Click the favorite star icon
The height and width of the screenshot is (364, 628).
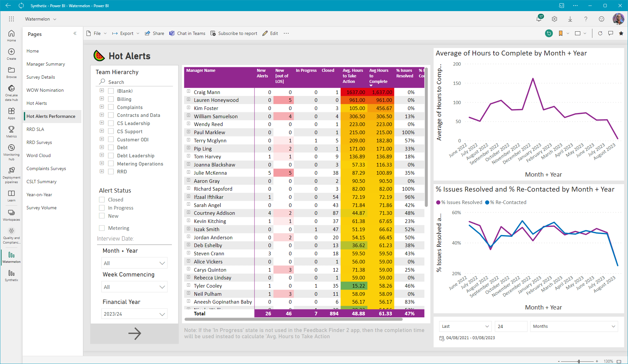click(x=621, y=33)
